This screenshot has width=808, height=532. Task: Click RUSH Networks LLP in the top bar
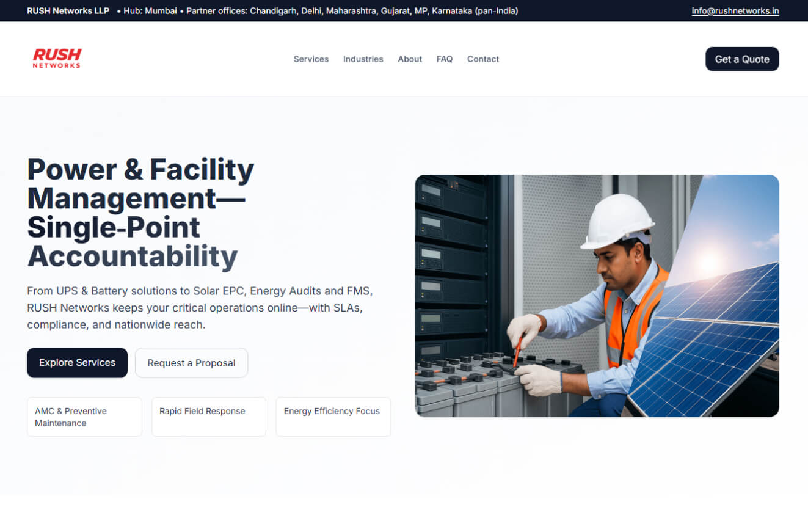pos(68,10)
